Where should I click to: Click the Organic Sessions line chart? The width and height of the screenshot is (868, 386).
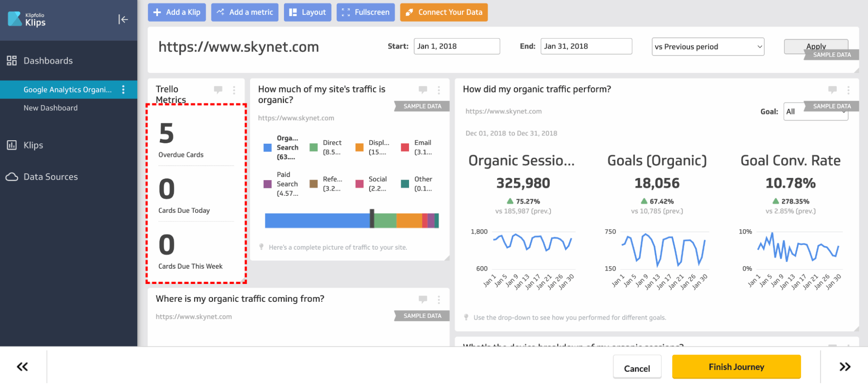(532, 243)
